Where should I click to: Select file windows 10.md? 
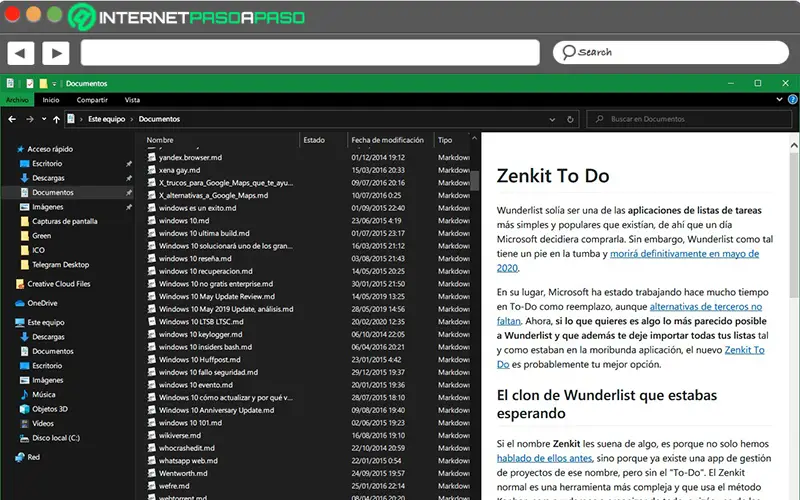tap(184, 221)
